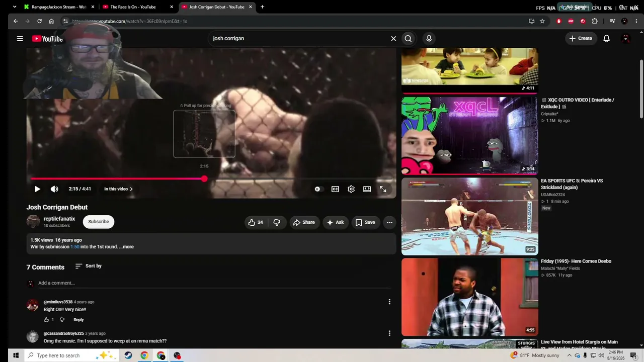Turn on closed captions

click(335, 189)
